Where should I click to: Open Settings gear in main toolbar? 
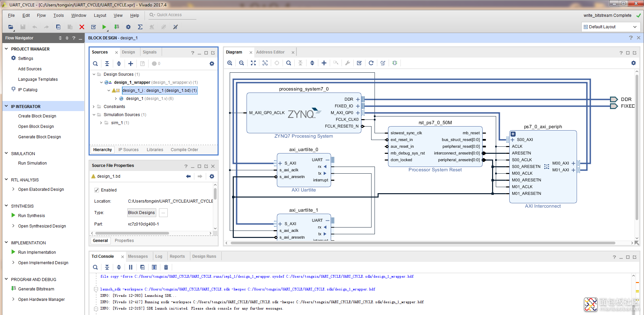(128, 27)
